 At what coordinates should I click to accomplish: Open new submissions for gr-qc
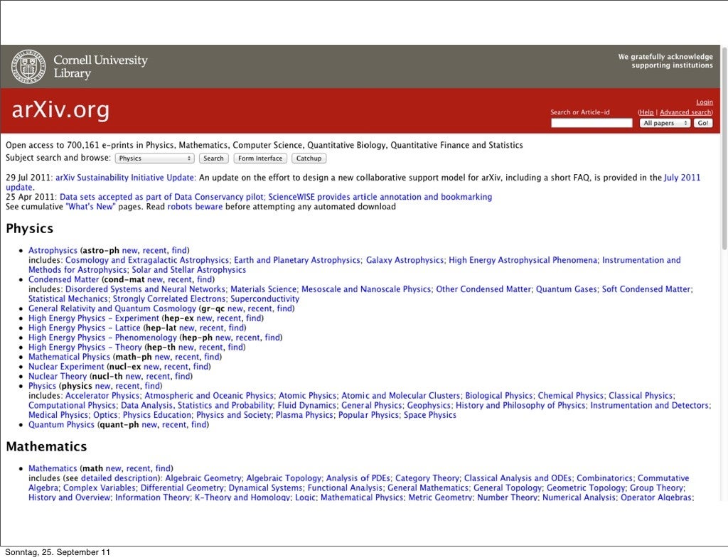click(x=235, y=309)
